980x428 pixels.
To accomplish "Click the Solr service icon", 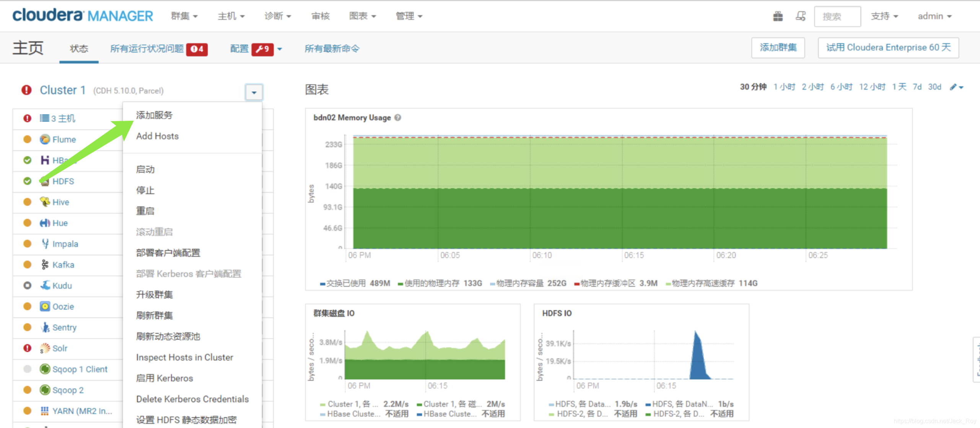I will (45, 348).
